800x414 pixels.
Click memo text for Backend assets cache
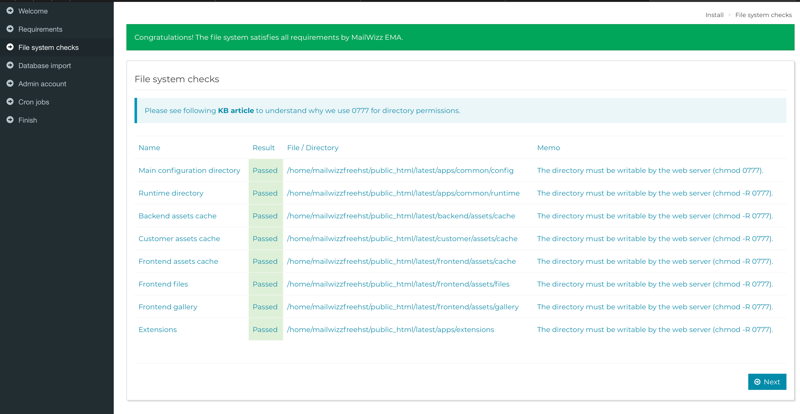(x=655, y=216)
